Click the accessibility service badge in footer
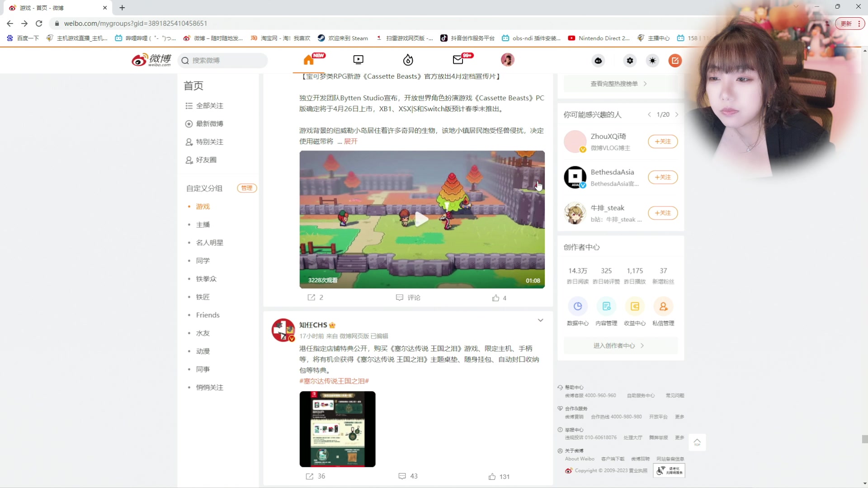This screenshot has height=488, width=868. point(670,470)
